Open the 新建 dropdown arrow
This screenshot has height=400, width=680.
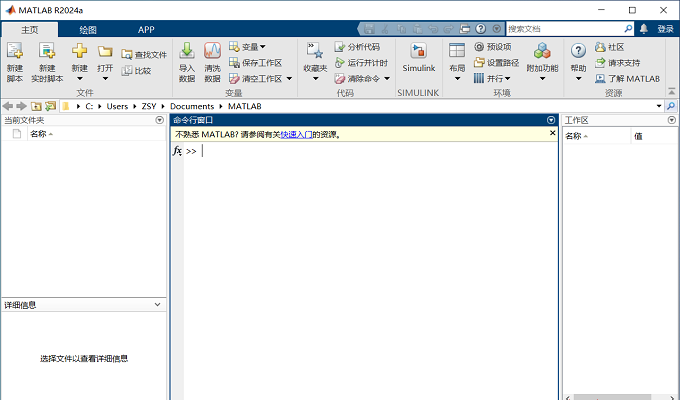(79, 79)
